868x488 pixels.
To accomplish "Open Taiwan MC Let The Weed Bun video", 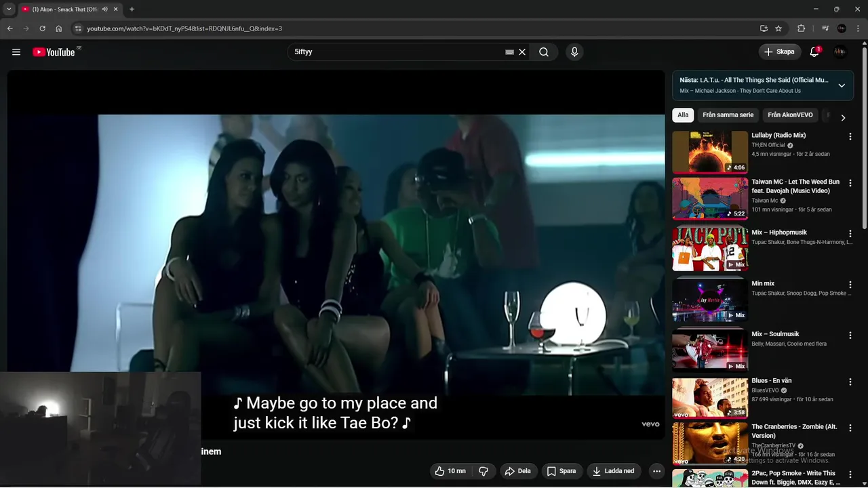I will [710, 199].
